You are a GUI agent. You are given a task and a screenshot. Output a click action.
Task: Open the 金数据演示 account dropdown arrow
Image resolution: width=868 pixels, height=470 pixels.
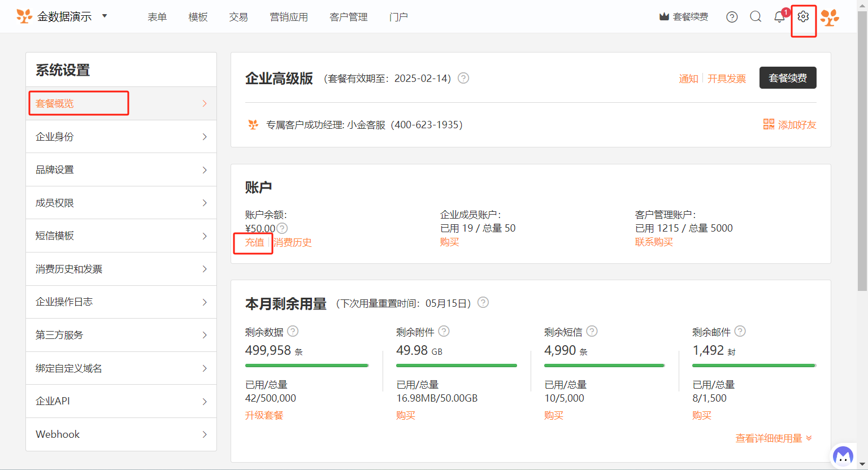[105, 16]
